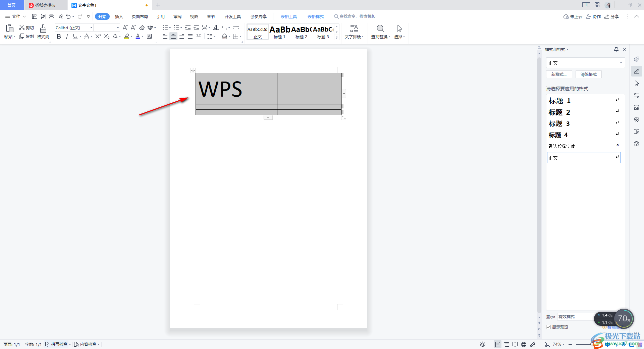This screenshot has height=349, width=644.
Task: Open the 表格工具 ribbon tab
Action: pos(288,16)
